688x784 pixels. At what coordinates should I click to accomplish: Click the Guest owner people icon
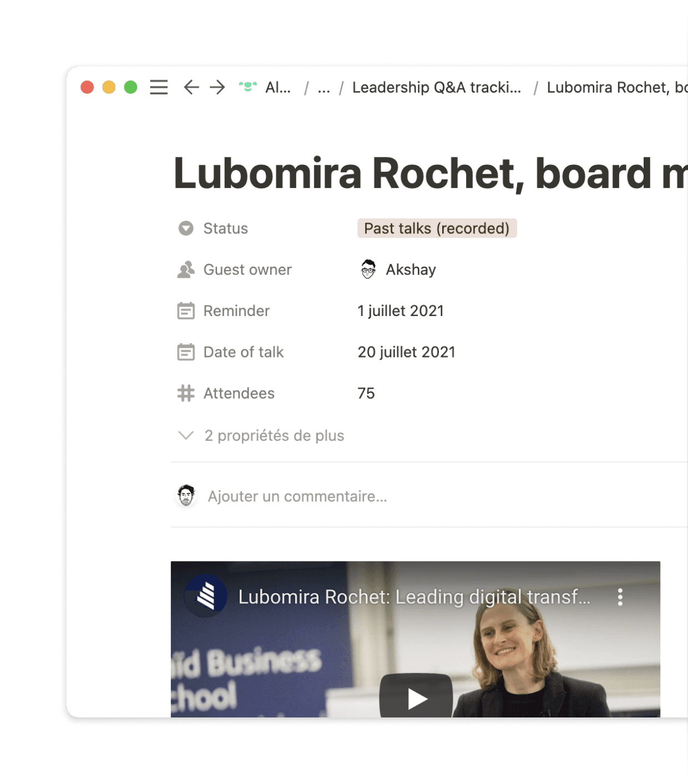point(186,270)
